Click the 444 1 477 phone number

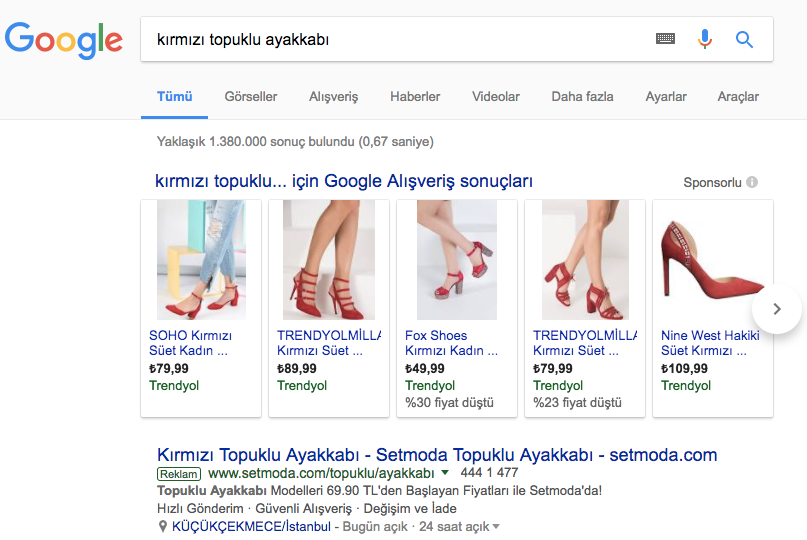coord(489,473)
